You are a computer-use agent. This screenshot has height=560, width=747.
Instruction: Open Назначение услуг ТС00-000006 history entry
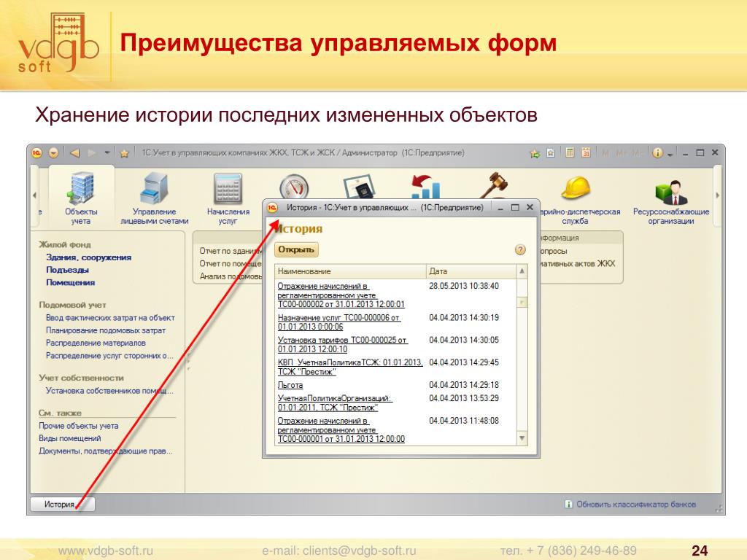pos(338,322)
